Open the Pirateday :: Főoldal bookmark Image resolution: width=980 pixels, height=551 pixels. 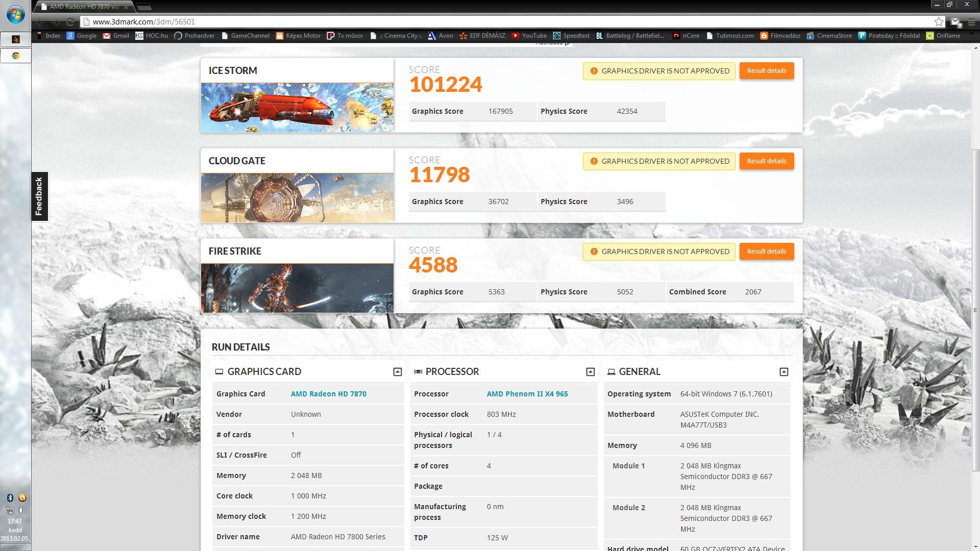[x=889, y=36]
